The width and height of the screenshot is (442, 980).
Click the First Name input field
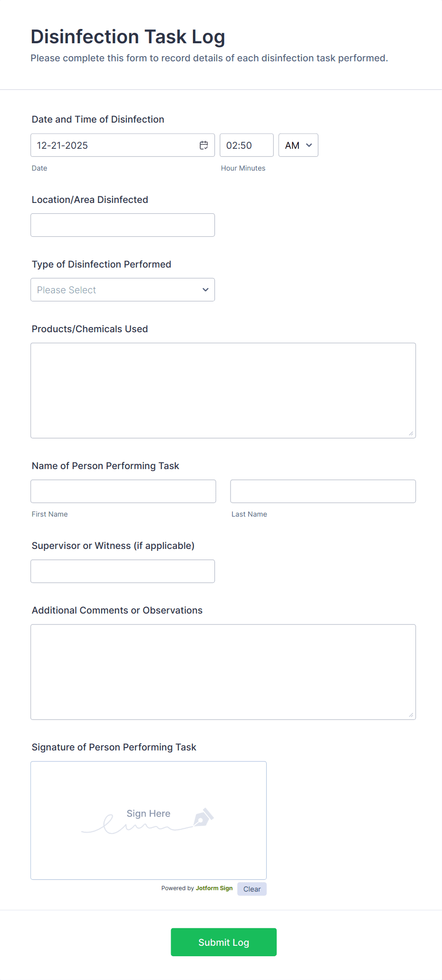pyautogui.click(x=123, y=491)
